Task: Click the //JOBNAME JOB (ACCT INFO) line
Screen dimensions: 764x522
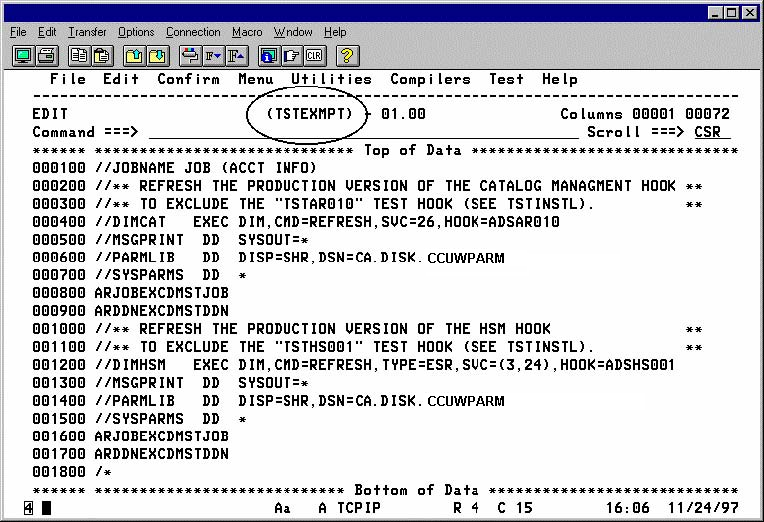Action: [206, 168]
